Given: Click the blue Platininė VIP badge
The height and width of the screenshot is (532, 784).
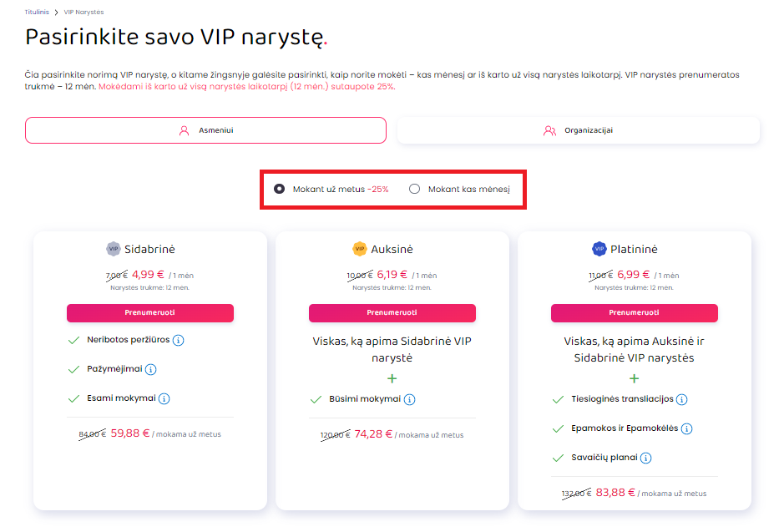Looking at the screenshot, I should (599, 249).
